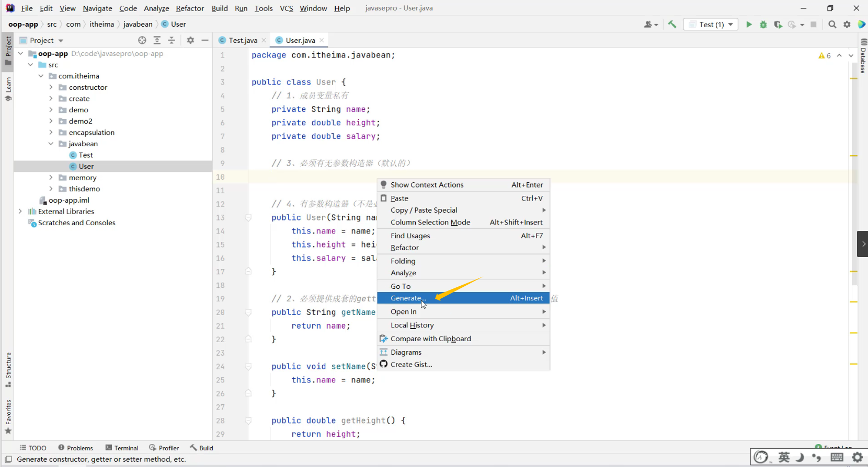Toggle Column Selection Mode in the context menu
The height and width of the screenshot is (467, 868).
click(x=463, y=222)
